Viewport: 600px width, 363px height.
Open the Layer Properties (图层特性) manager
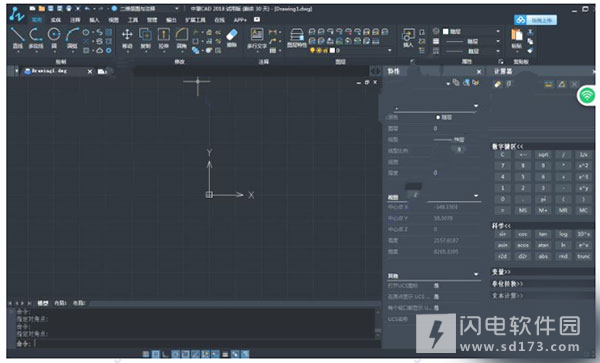[x=297, y=38]
